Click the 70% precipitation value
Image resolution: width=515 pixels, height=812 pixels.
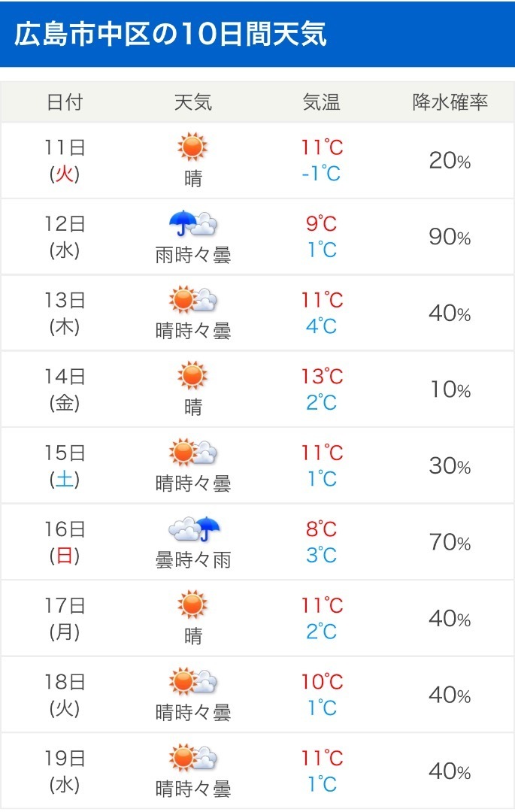click(x=450, y=542)
